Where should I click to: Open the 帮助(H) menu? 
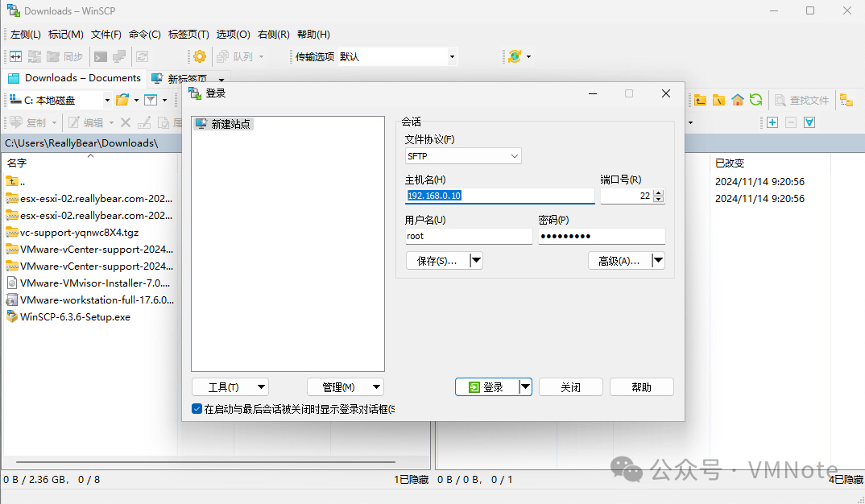coord(313,34)
